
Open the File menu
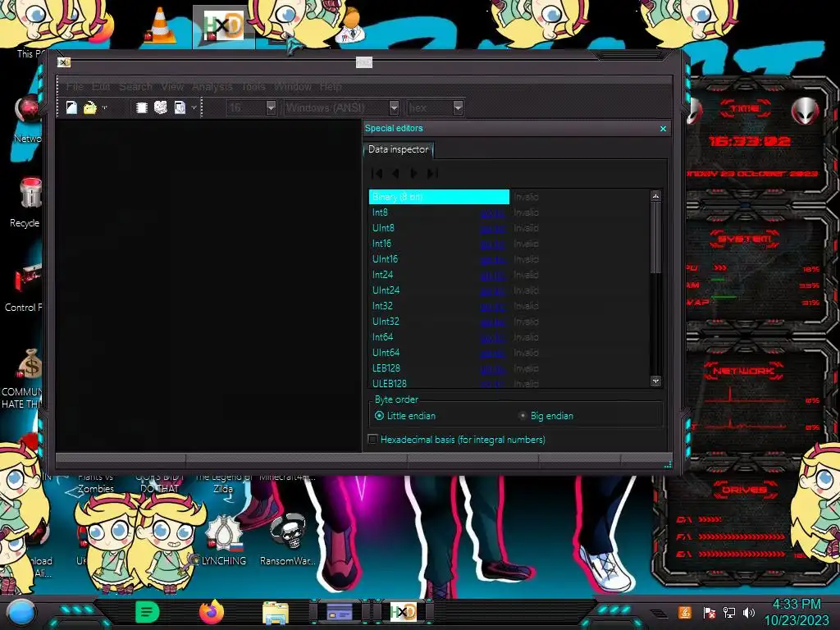[75, 86]
